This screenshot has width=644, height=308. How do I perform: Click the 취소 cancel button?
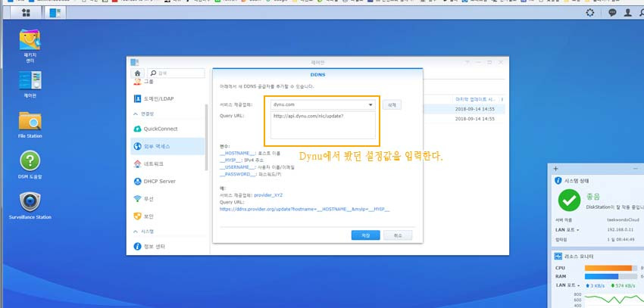coord(397,235)
